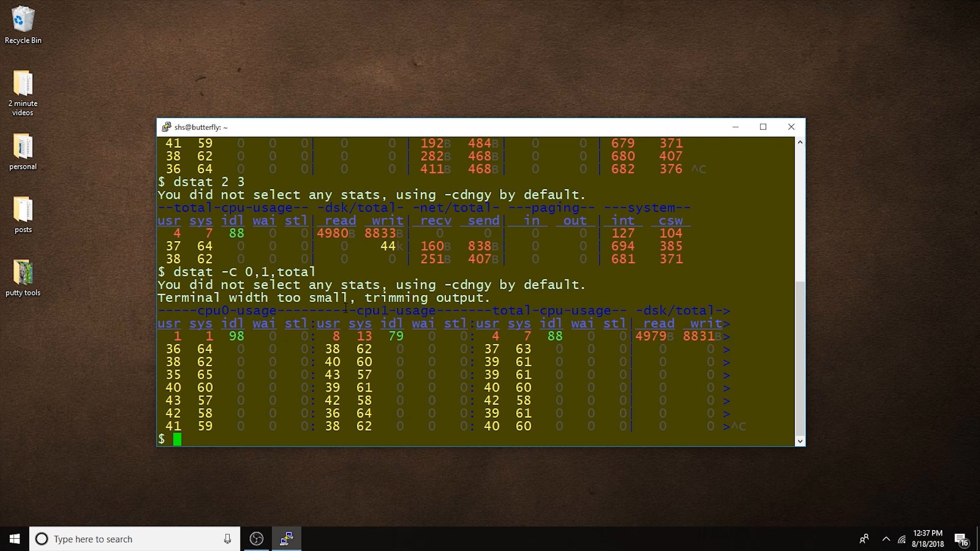Click the '4980' read value
980x551 pixels.
coord(332,233)
